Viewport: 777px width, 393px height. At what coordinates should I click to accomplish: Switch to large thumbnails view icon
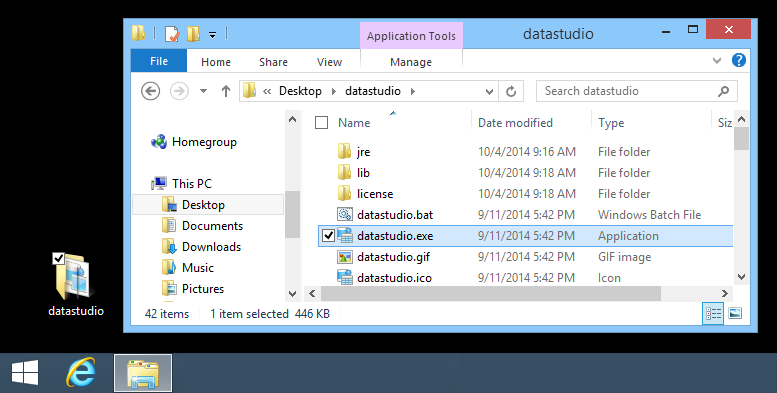(x=735, y=313)
